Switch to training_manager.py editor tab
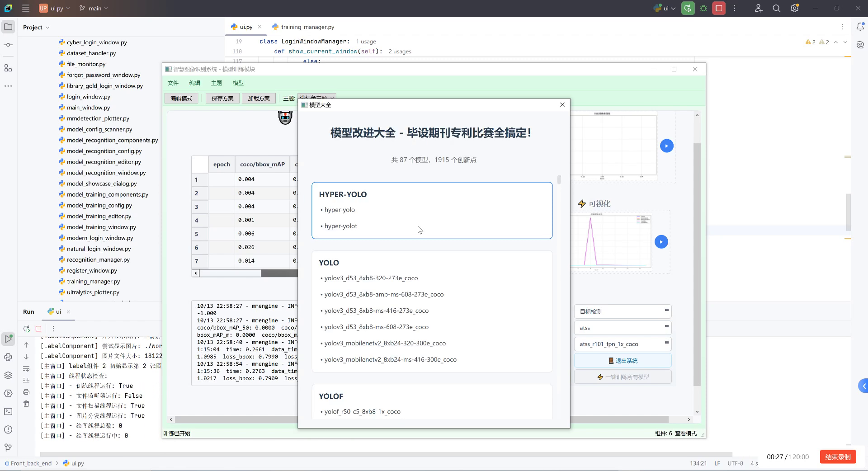This screenshot has width=868, height=471. 303,27
